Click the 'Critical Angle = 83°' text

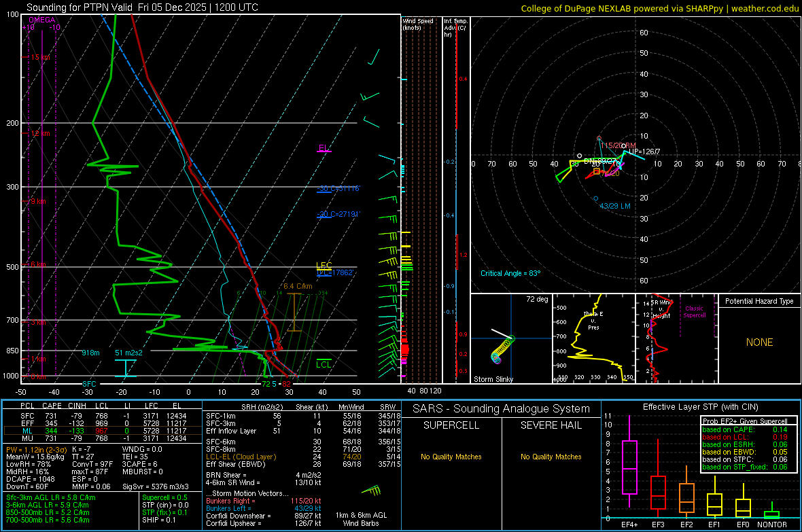click(x=510, y=274)
